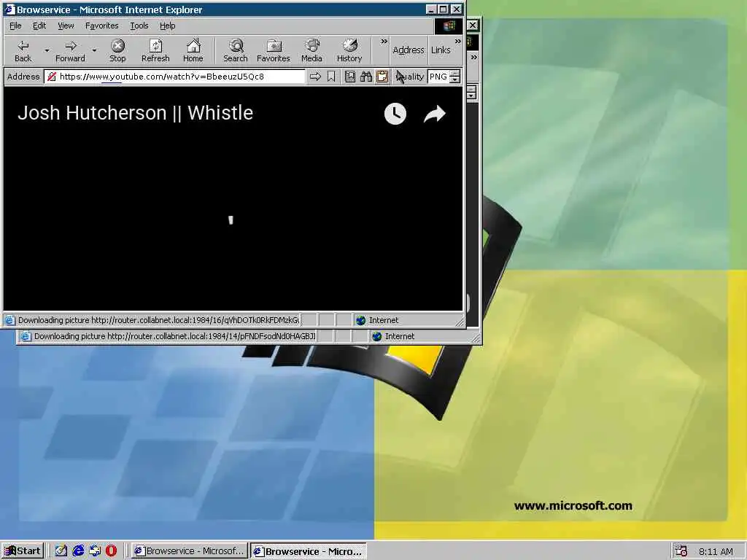Select the Address band label beside Links

pyautogui.click(x=409, y=50)
